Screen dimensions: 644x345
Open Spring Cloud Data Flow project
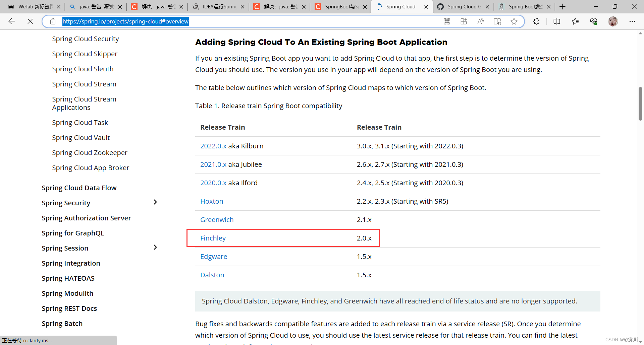coord(79,188)
